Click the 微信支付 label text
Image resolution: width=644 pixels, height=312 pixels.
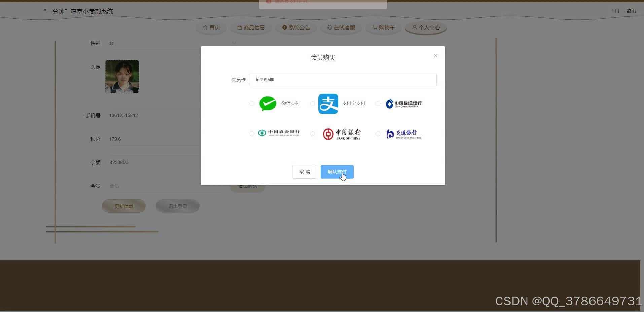tap(290, 103)
